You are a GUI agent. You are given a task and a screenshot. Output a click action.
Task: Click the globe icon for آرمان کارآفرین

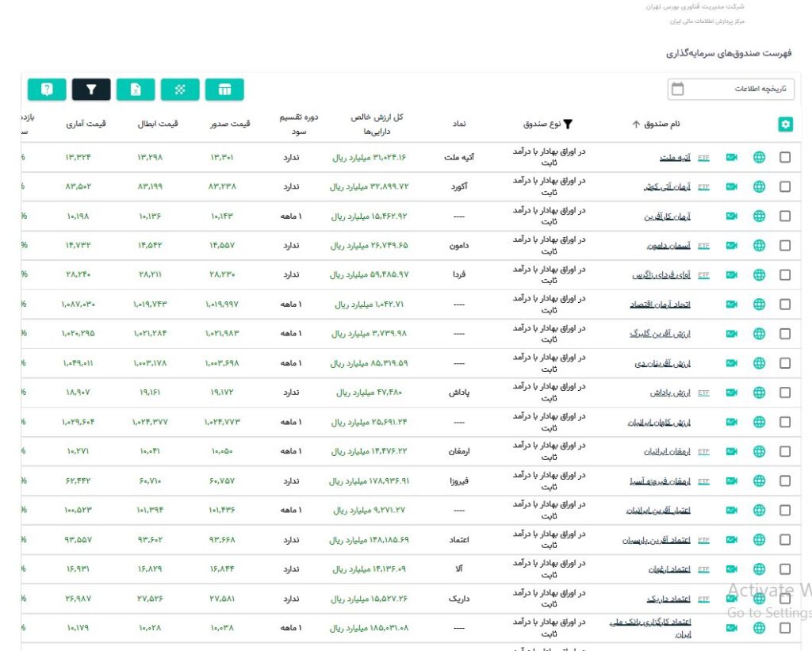click(x=759, y=216)
